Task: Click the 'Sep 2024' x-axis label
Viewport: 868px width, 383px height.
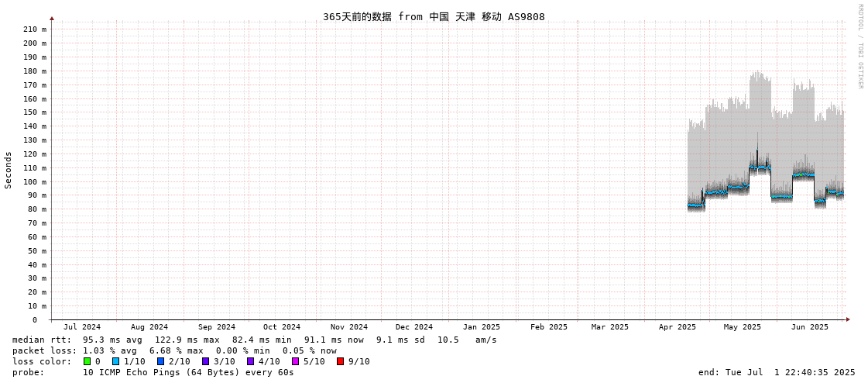Action: pos(217,327)
